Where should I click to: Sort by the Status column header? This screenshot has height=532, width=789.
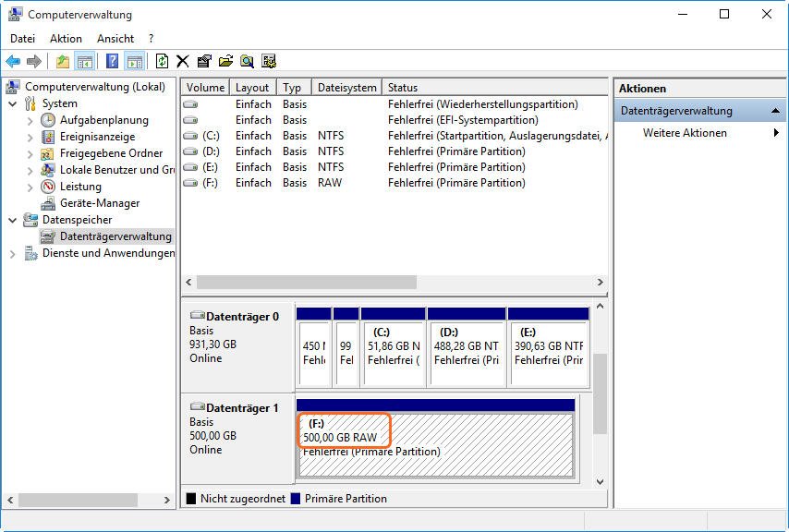point(495,88)
